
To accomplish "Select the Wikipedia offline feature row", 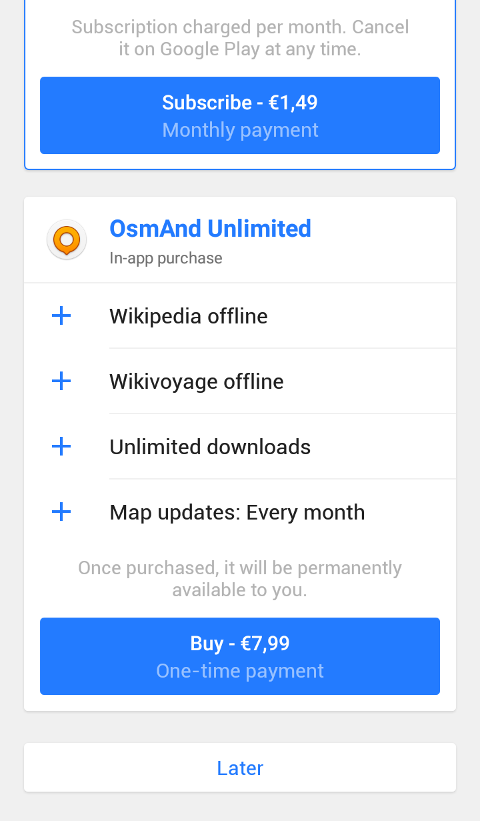I will [240, 316].
